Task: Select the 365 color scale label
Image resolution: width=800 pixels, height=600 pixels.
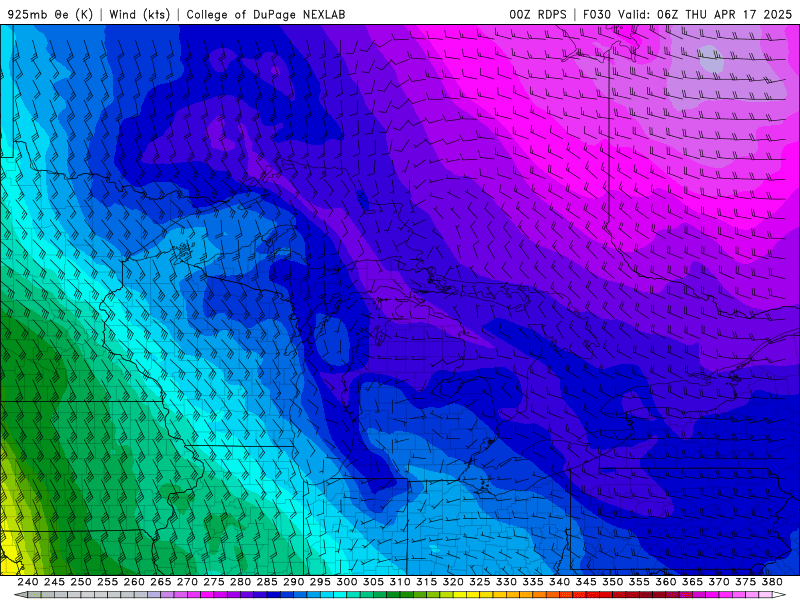Action: (x=692, y=582)
